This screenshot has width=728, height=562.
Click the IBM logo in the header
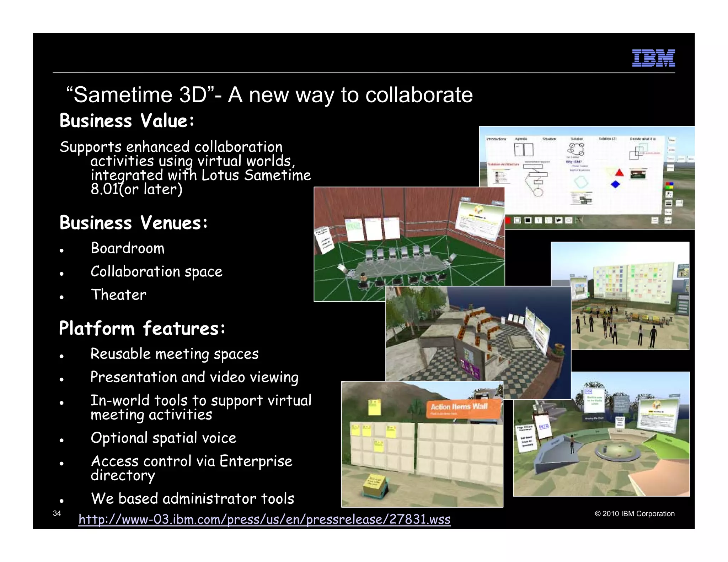(x=653, y=58)
